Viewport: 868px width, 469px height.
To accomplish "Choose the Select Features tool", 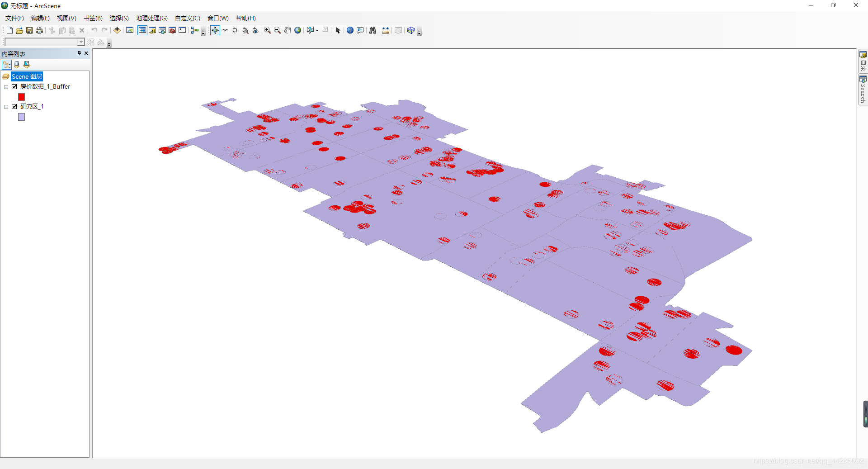I will (310, 30).
